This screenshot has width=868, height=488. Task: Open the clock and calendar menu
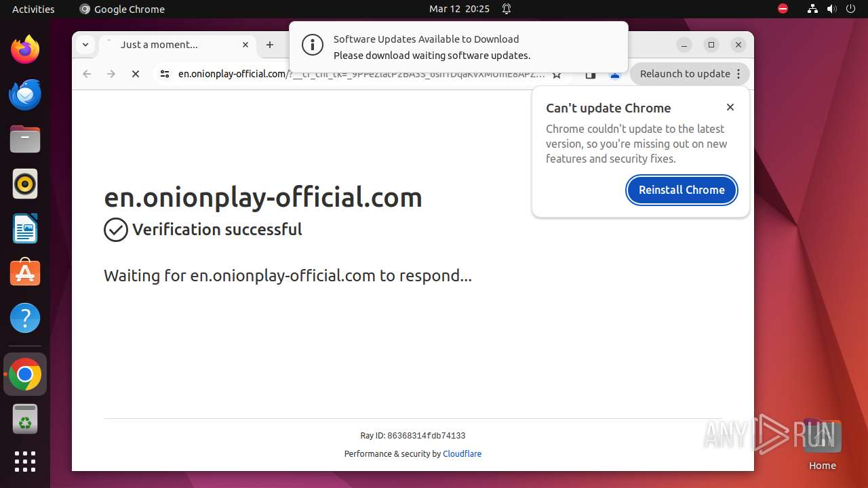pos(459,9)
